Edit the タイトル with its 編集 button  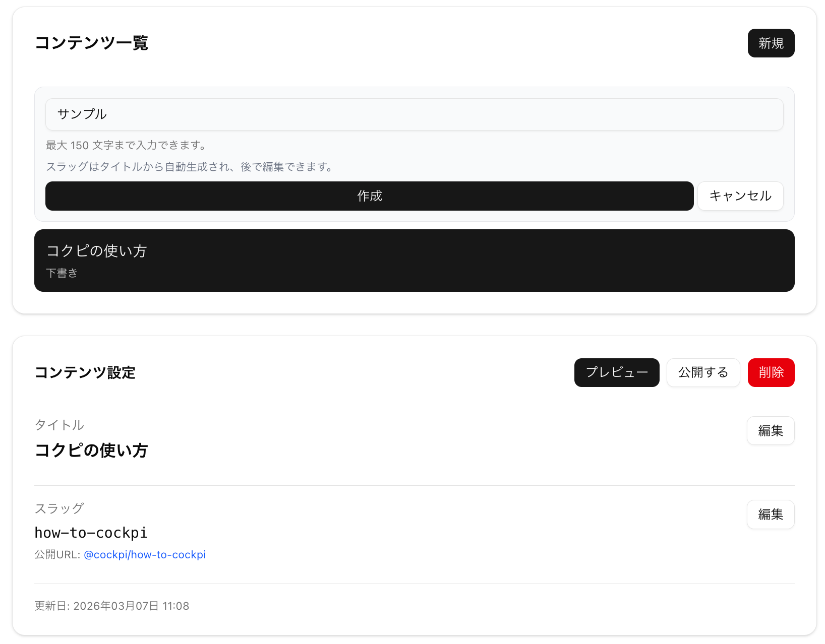pyautogui.click(x=770, y=431)
